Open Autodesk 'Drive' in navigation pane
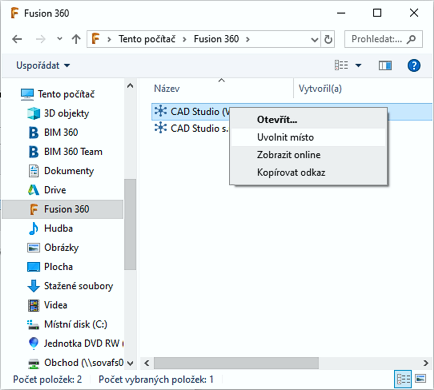 tap(55, 190)
